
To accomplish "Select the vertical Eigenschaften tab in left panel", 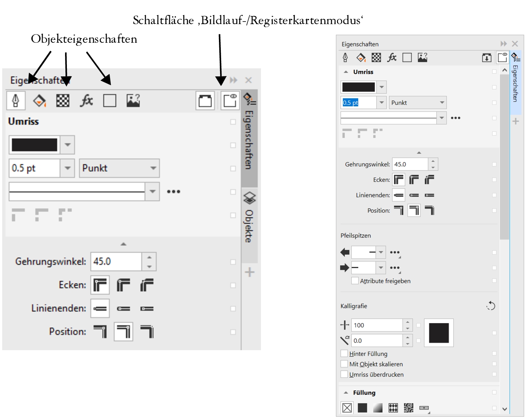I will coord(249,139).
